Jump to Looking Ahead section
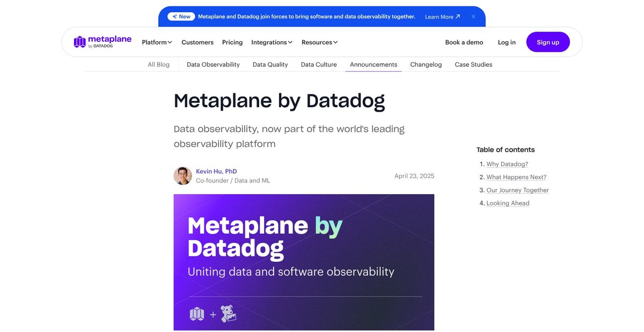 tap(508, 203)
